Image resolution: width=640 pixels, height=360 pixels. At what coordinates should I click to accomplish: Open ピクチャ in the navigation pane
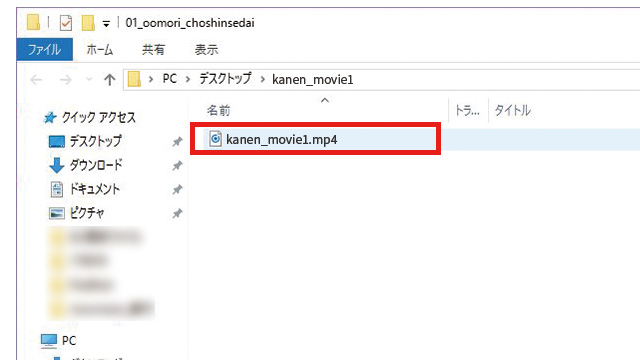coord(87,213)
